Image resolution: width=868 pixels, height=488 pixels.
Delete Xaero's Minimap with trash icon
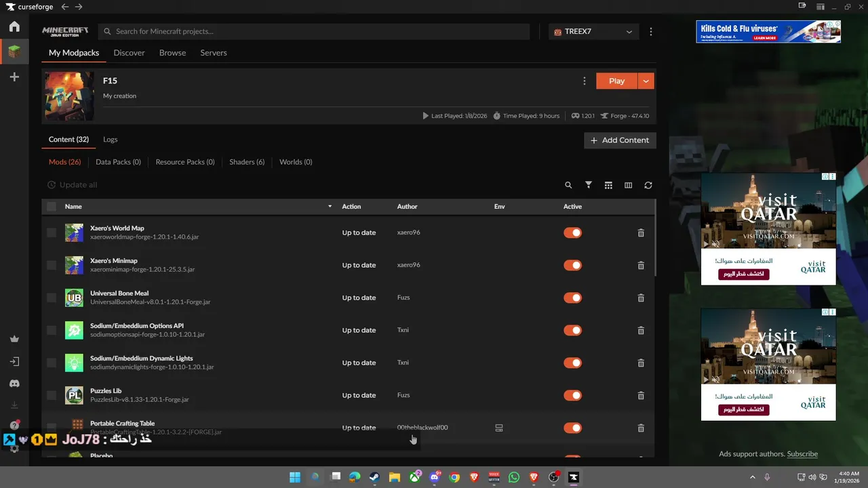[x=641, y=265]
